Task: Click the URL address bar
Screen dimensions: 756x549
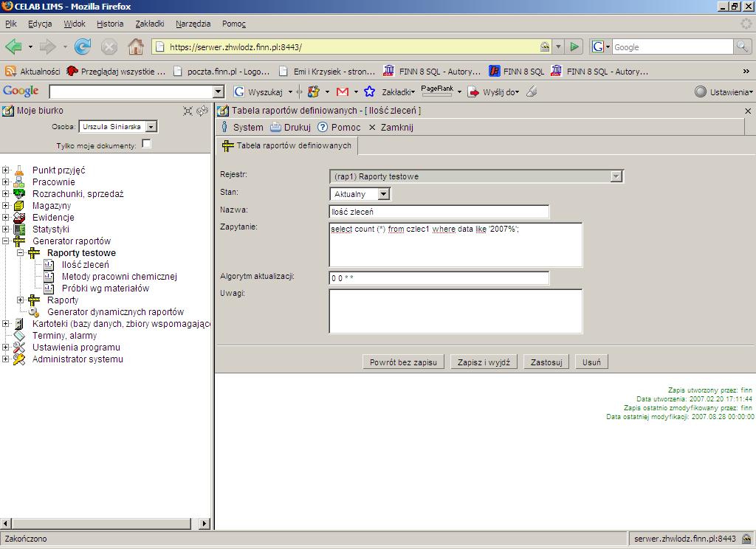Action: point(352,46)
